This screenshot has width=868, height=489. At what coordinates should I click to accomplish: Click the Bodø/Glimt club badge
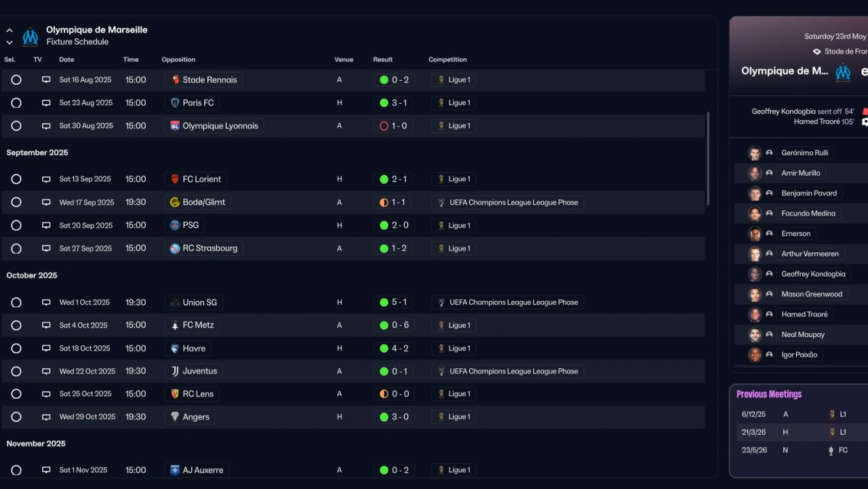pyautogui.click(x=175, y=202)
